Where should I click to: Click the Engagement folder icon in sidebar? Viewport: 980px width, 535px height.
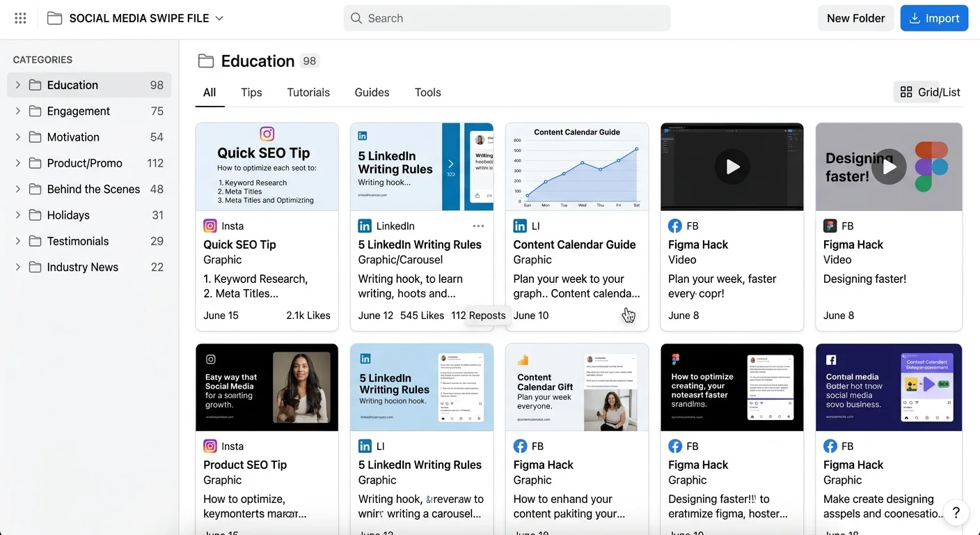tap(35, 111)
